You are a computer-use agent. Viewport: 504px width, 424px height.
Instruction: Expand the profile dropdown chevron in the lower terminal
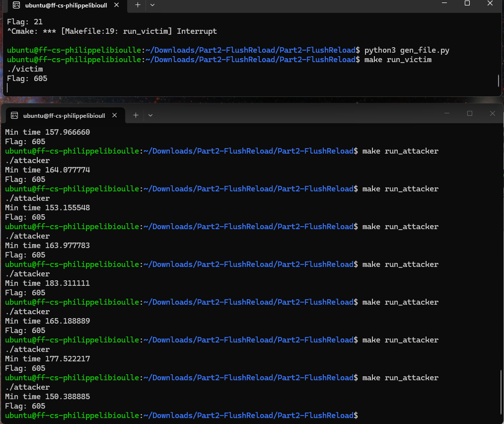[x=150, y=115]
